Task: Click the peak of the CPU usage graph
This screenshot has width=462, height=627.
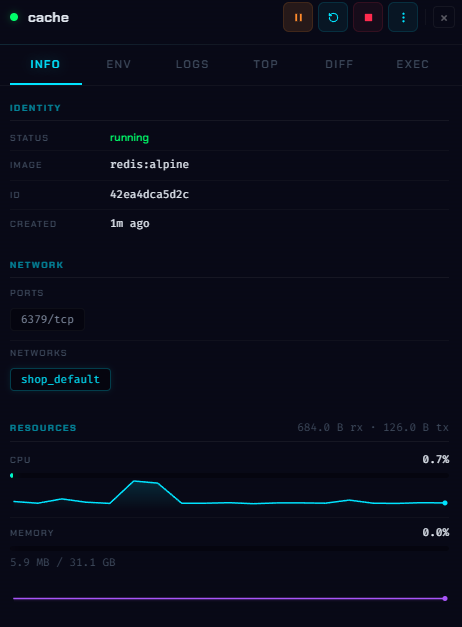Action: pos(135,481)
